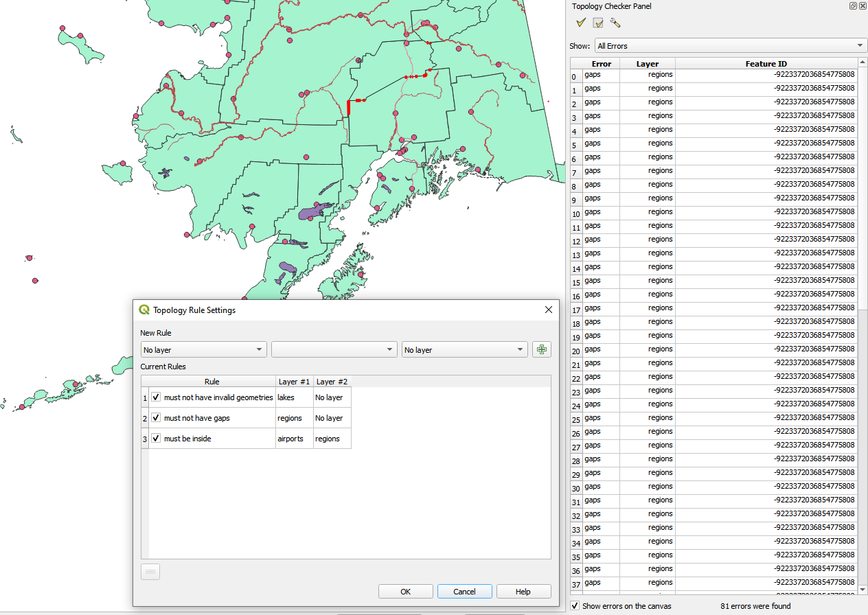Open the empty rule type dropdown
This screenshot has width=868, height=615.
334,349
